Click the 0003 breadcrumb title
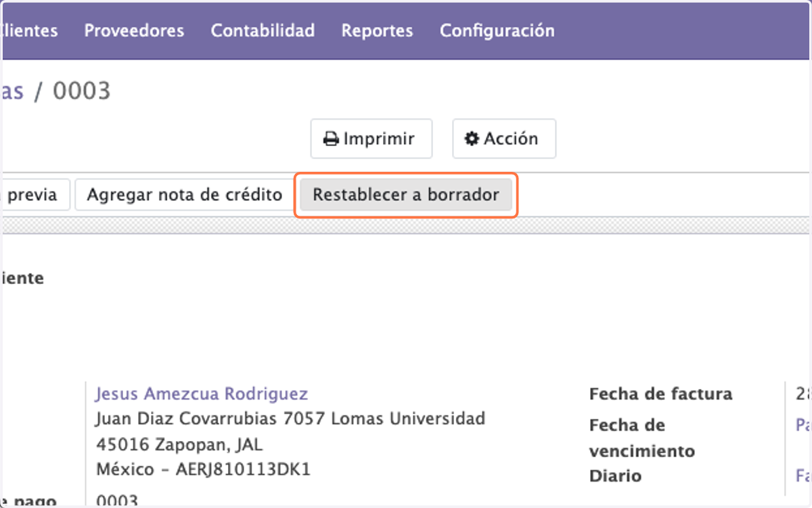The width and height of the screenshot is (812, 508). click(81, 91)
